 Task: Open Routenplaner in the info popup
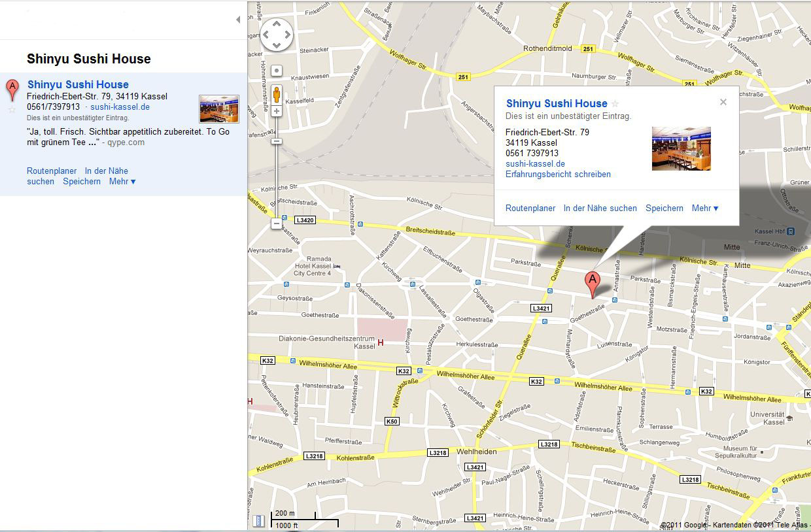point(530,208)
